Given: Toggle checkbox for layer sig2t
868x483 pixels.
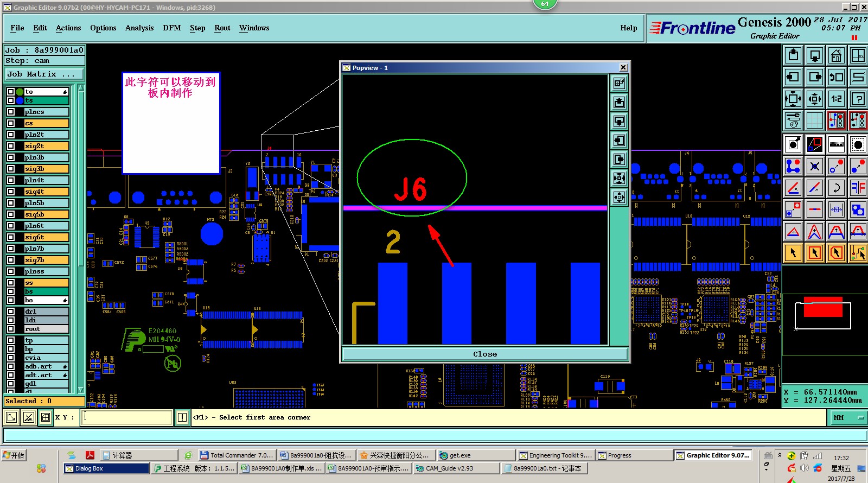Looking at the screenshot, I should 11,146.
